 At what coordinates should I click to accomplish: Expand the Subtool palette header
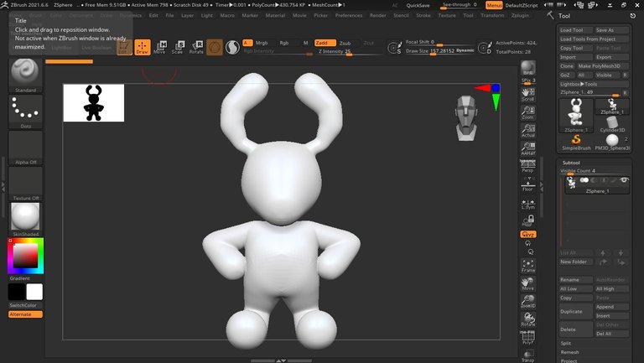coord(571,163)
